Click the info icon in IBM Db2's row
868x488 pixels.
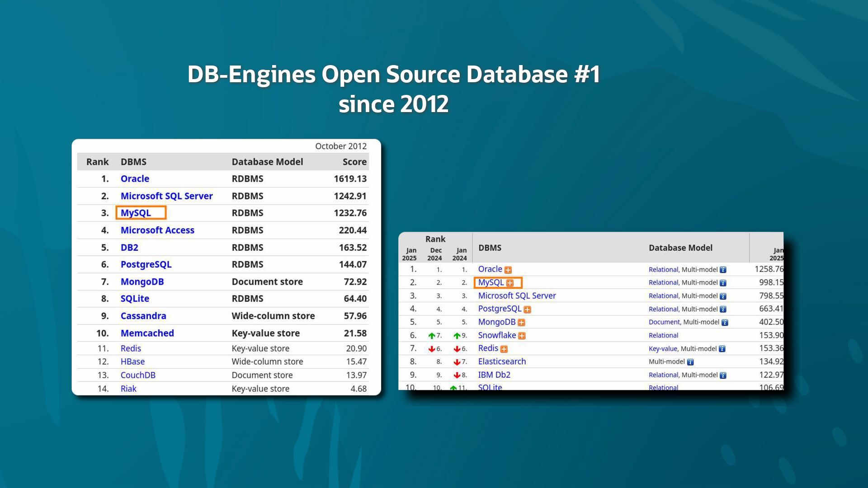(723, 375)
